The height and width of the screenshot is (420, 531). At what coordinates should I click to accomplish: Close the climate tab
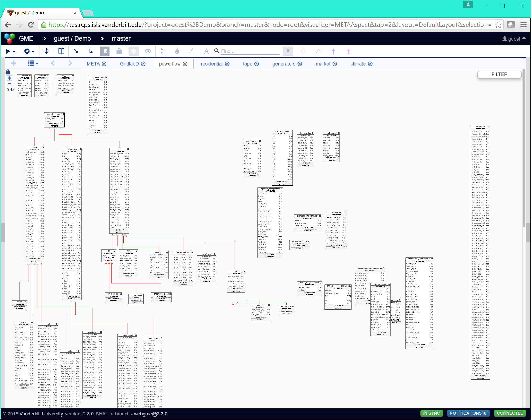[370, 64]
